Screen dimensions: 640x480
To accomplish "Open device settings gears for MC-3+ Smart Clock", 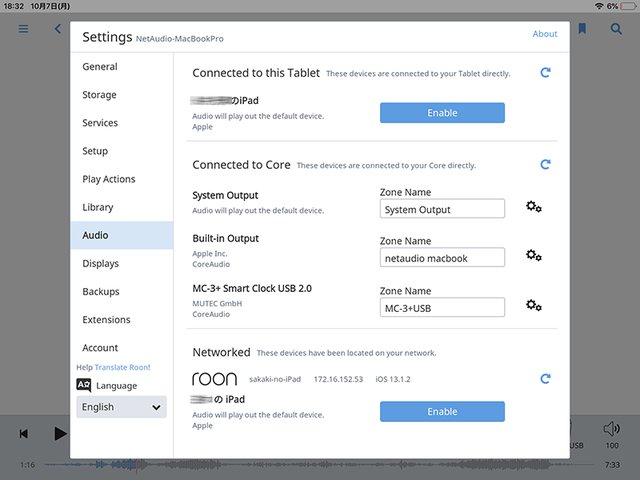I will pyautogui.click(x=534, y=305).
